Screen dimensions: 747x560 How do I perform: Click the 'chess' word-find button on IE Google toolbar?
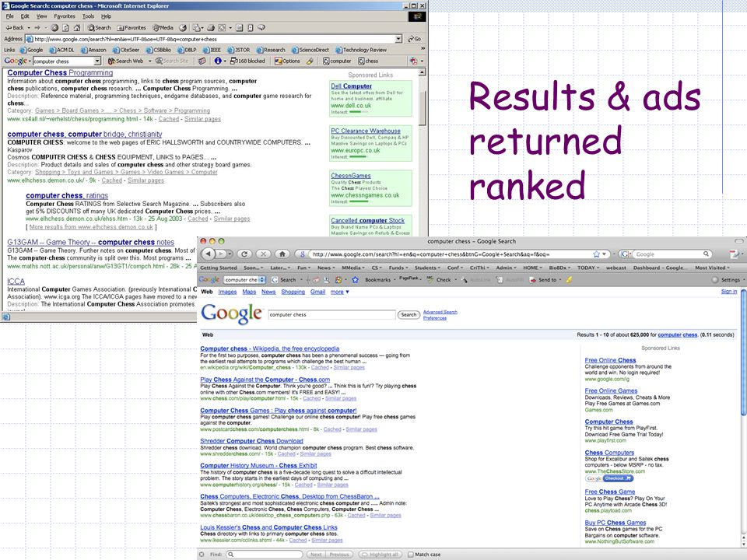pos(368,61)
